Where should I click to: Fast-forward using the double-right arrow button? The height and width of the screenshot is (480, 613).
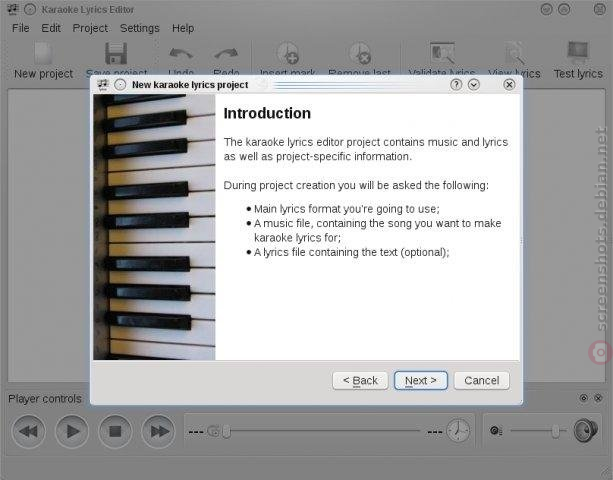point(158,432)
